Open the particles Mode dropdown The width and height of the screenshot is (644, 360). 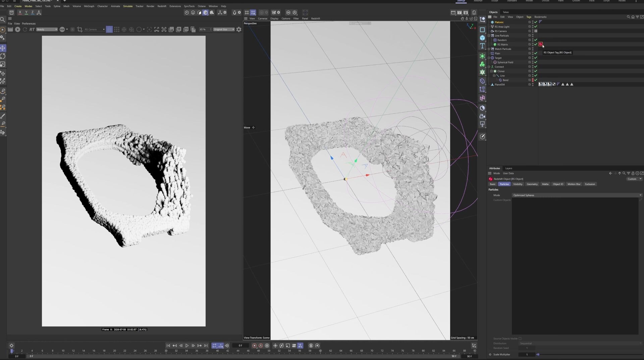577,195
